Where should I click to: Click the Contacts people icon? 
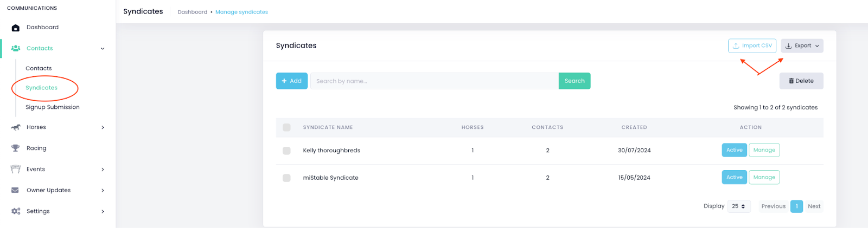[16, 48]
